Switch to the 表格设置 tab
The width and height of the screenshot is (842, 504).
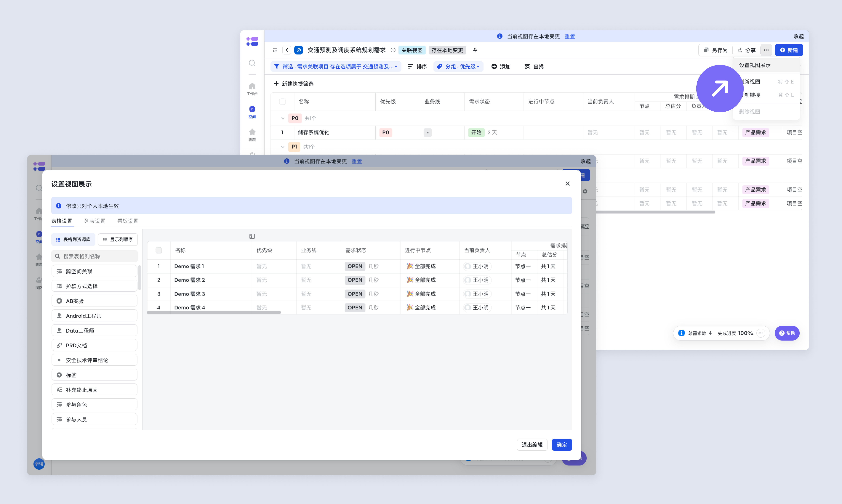[62, 221]
